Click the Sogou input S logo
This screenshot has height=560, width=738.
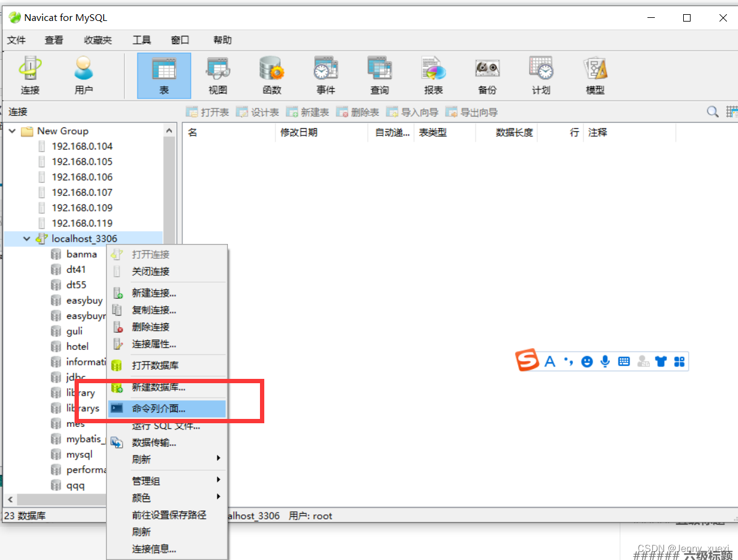point(527,360)
